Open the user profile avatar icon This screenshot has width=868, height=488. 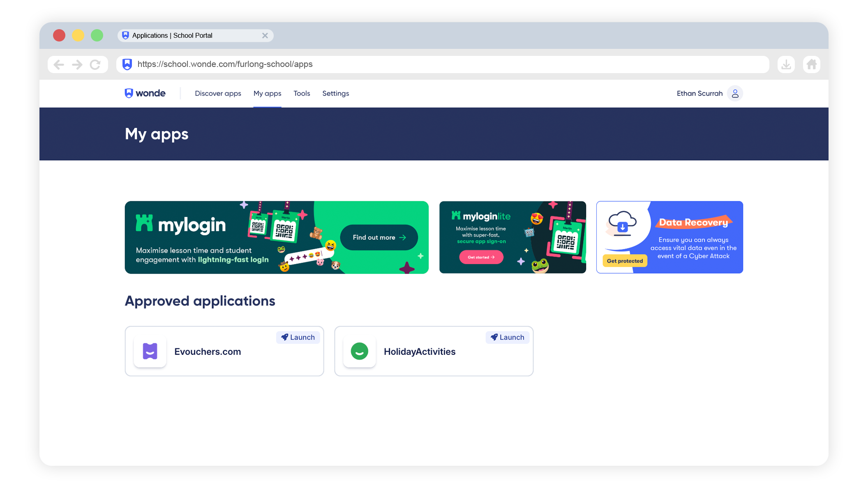tap(735, 94)
